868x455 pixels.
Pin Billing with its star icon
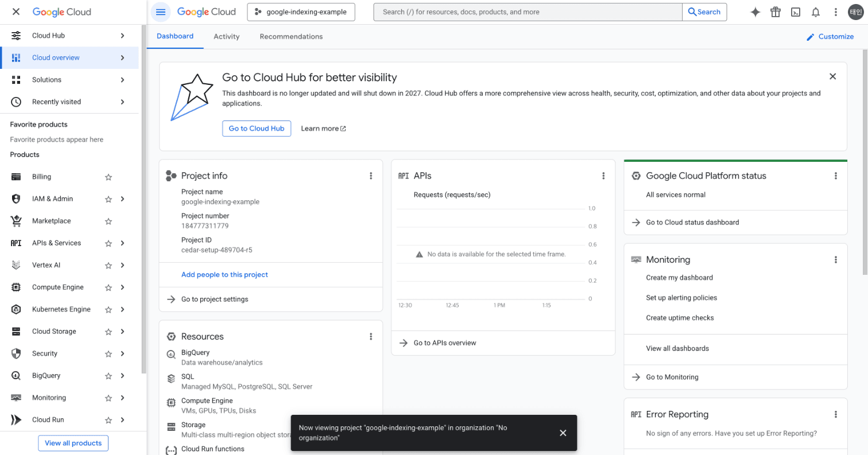coord(108,177)
